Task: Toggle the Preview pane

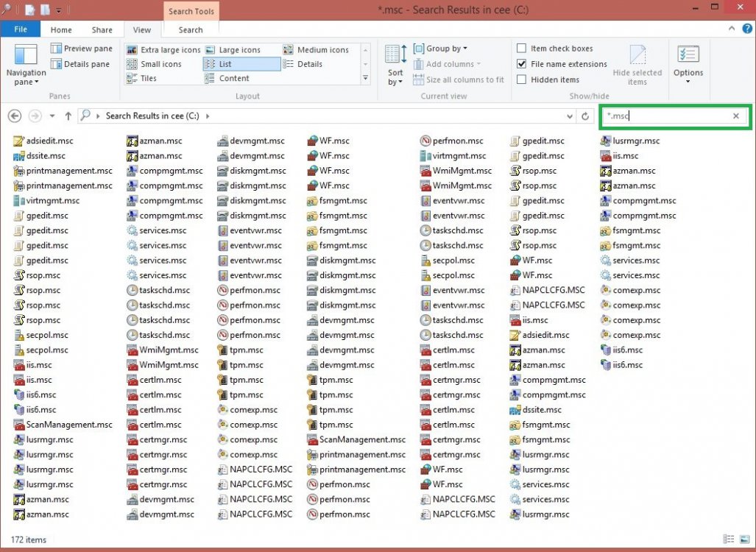Action: pyautogui.click(x=82, y=49)
